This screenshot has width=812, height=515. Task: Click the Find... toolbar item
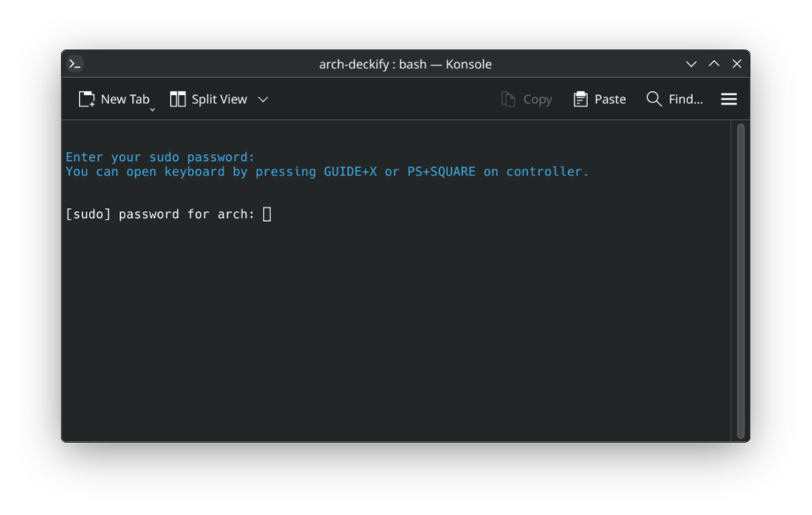click(676, 99)
